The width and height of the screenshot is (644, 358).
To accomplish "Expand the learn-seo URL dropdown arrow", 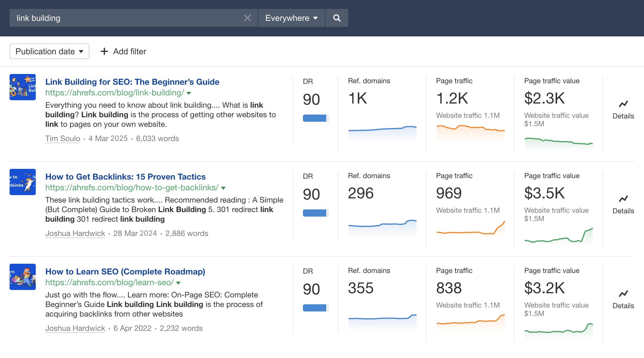I will [178, 283].
